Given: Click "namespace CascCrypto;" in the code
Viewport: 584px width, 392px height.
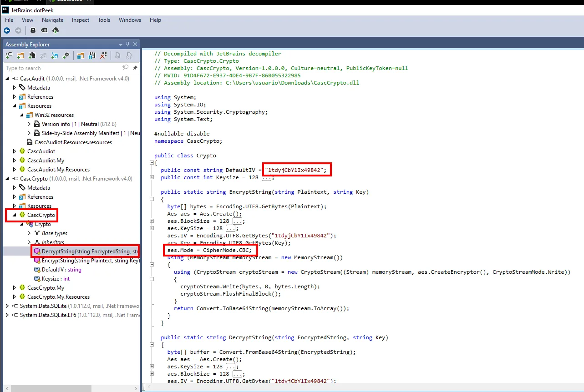Looking at the screenshot, I should [x=188, y=141].
